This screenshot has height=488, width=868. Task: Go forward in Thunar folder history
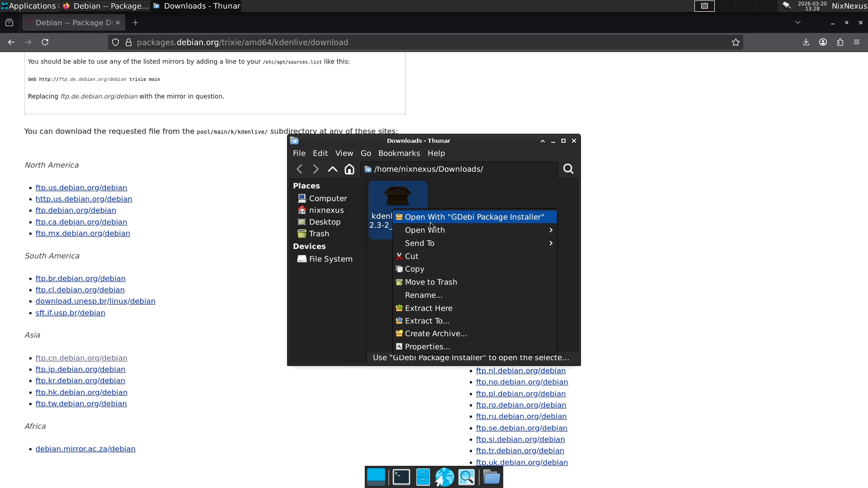click(316, 169)
